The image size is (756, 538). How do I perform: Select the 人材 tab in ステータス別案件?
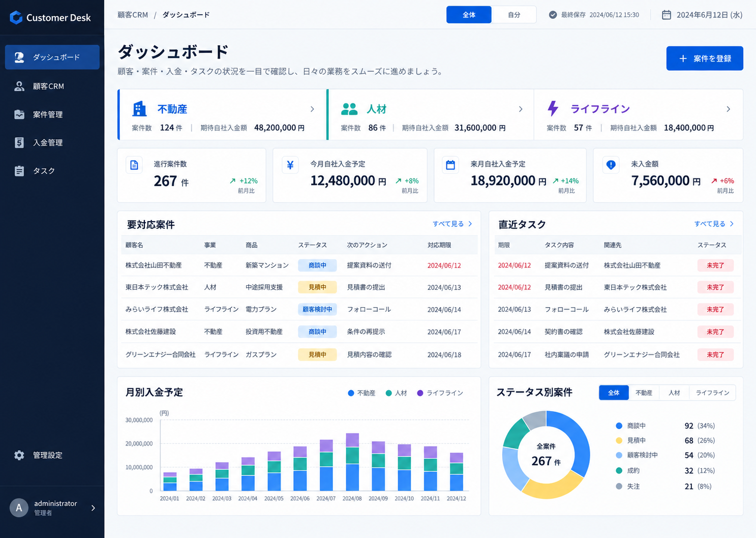tap(674, 393)
